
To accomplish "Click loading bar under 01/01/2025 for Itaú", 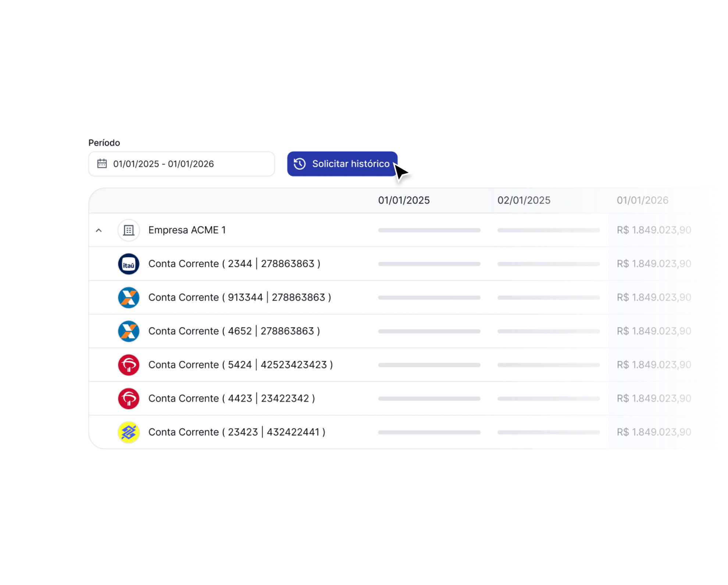I will pos(429,264).
